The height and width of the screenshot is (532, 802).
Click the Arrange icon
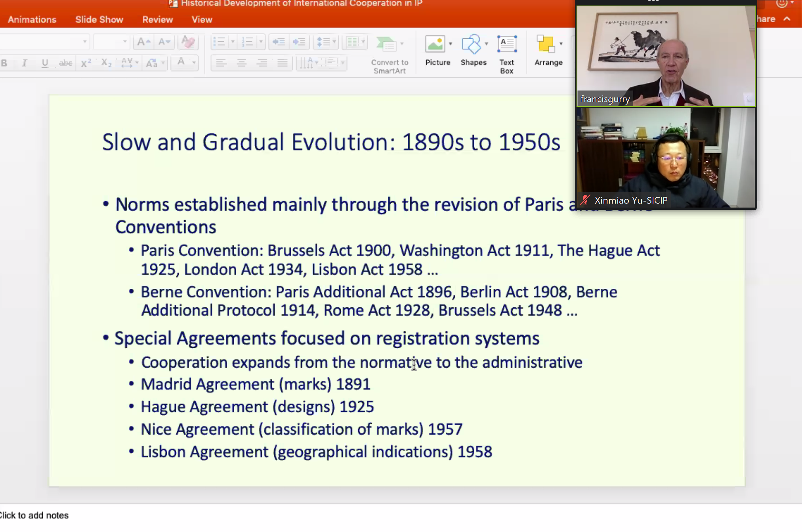pos(546,44)
